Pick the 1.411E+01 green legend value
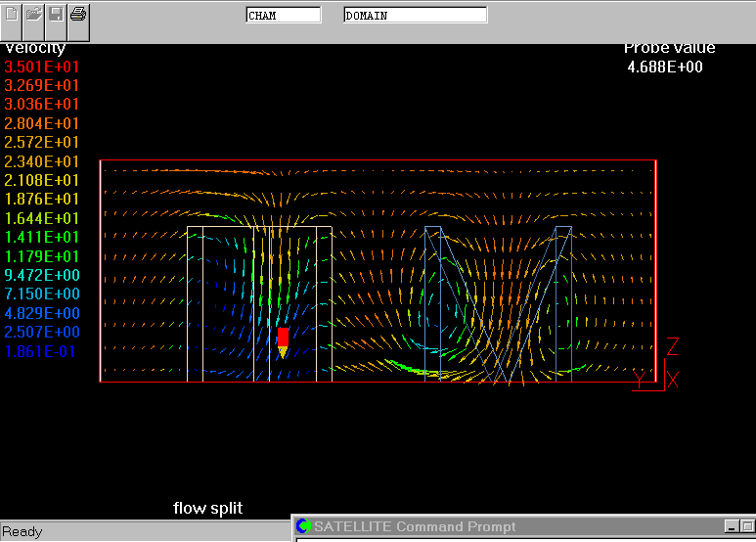The height and width of the screenshot is (542, 756). (x=42, y=237)
